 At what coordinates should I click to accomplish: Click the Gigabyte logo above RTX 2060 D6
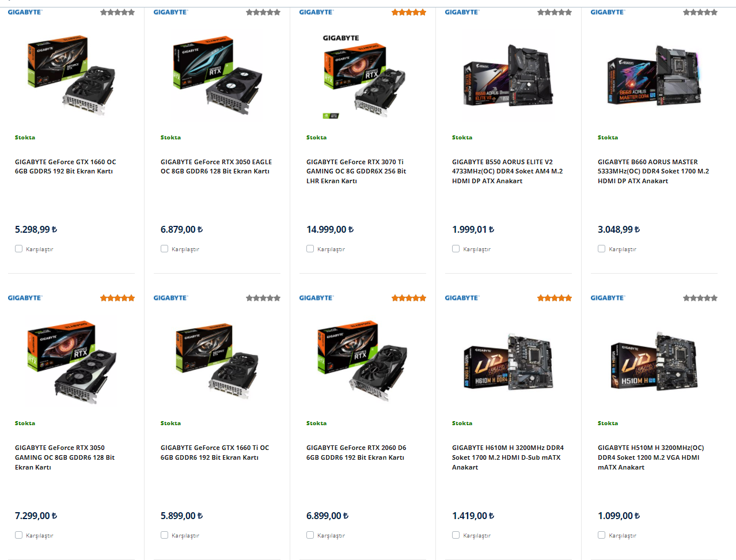[316, 298]
